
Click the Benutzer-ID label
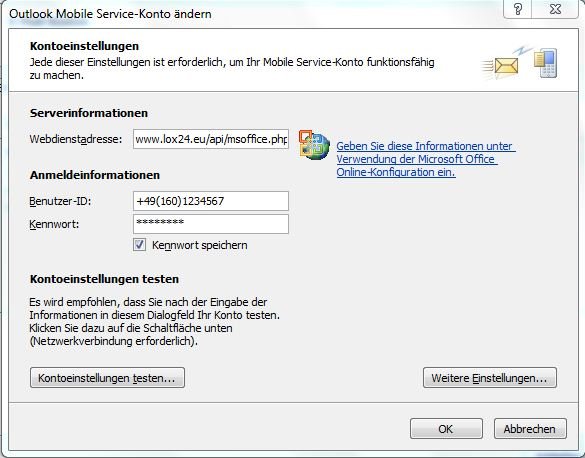[60, 201]
